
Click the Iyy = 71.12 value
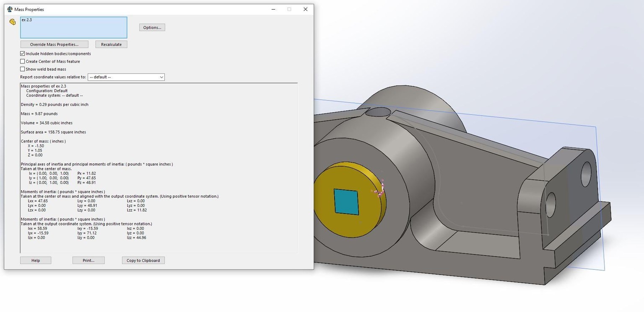[87, 233]
